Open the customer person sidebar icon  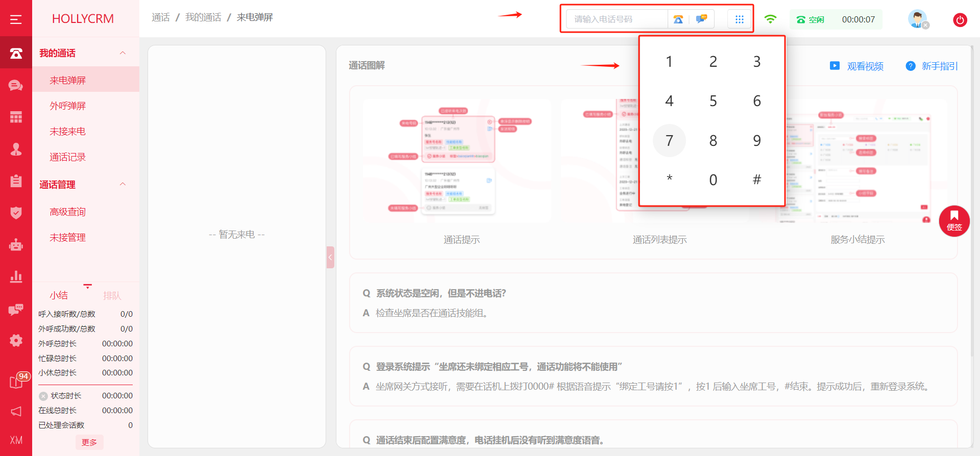coord(16,149)
